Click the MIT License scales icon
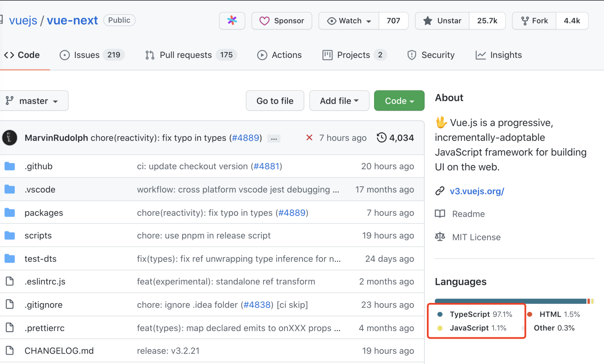 click(x=440, y=237)
